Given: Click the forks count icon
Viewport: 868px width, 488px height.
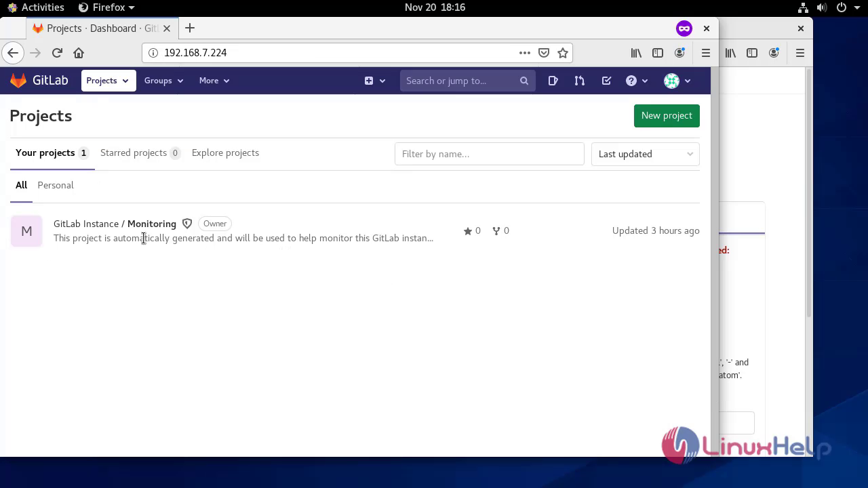Looking at the screenshot, I should tap(496, 231).
